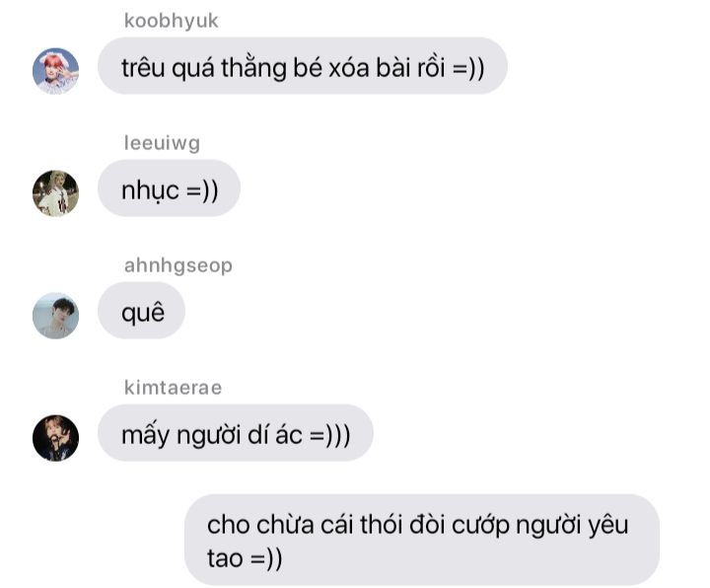Screen dimensions: 710x588
Task: Click the word "trêu" in the first message
Action: tap(143, 68)
